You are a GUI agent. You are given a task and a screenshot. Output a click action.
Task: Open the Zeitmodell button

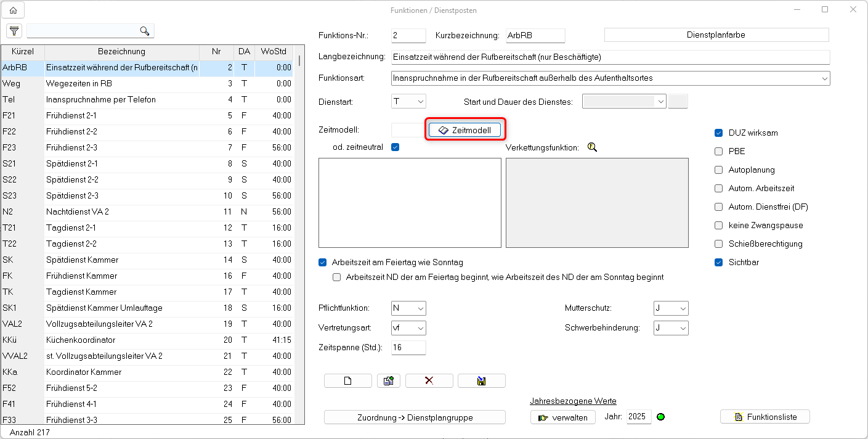(x=464, y=130)
